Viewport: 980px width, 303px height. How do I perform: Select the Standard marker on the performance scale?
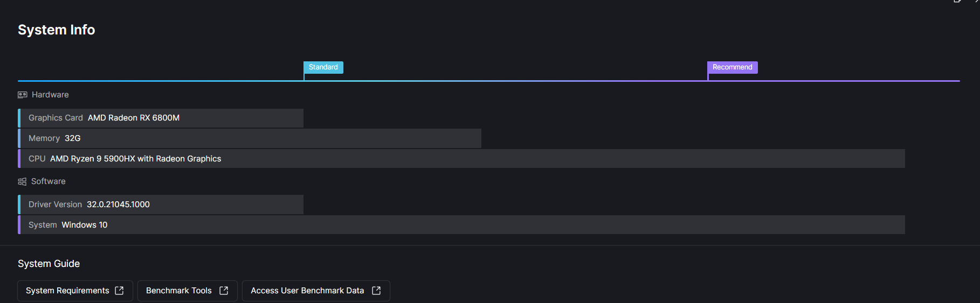coord(323,67)
